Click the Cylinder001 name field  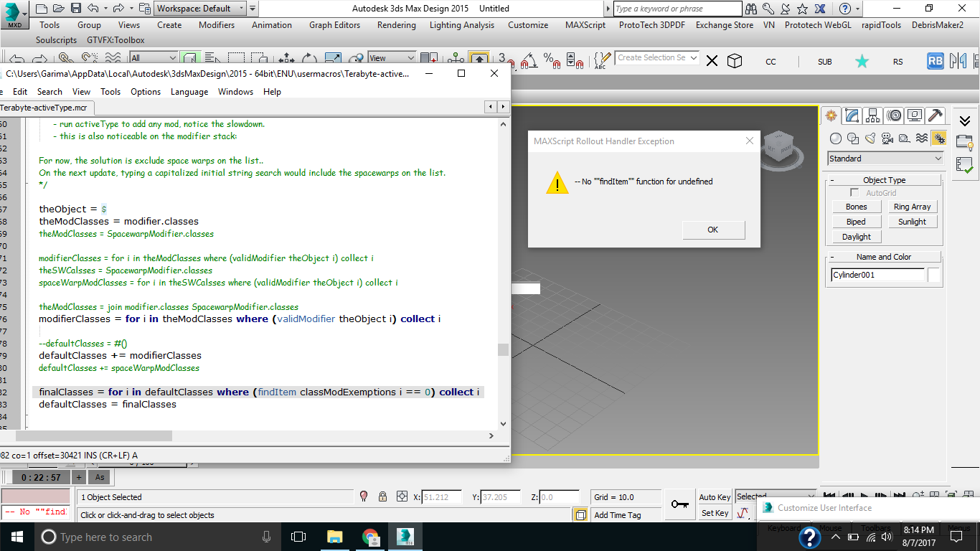[x=877, y=275]
